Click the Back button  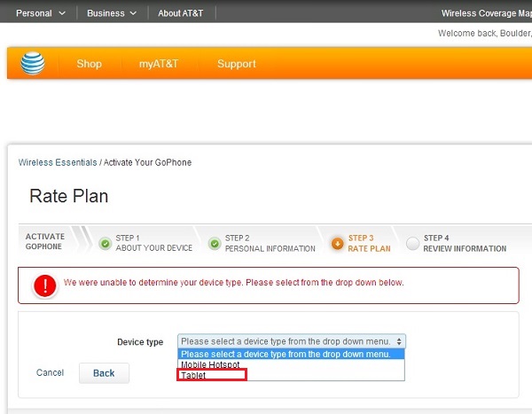[x=104, y=373]
